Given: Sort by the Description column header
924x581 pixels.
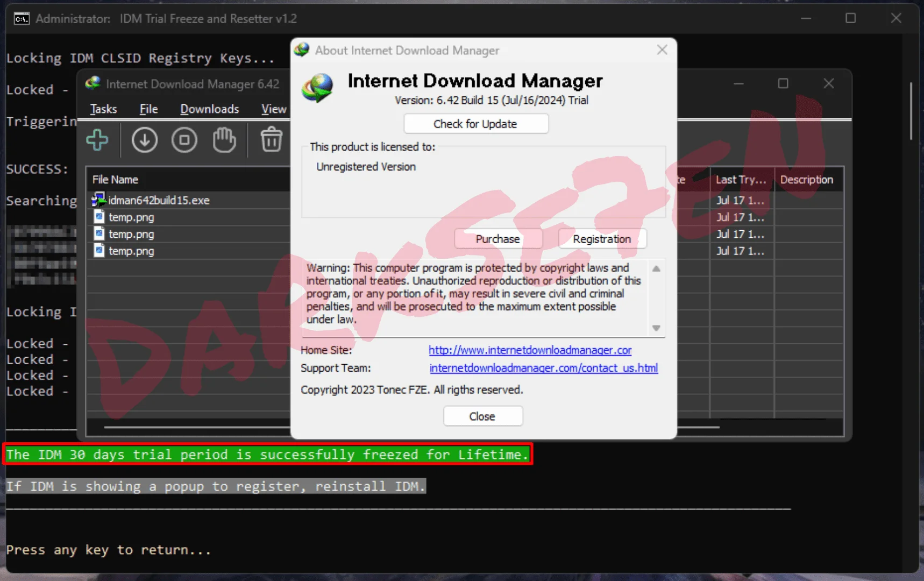Looking at the screenshot, I should (808, 180).
